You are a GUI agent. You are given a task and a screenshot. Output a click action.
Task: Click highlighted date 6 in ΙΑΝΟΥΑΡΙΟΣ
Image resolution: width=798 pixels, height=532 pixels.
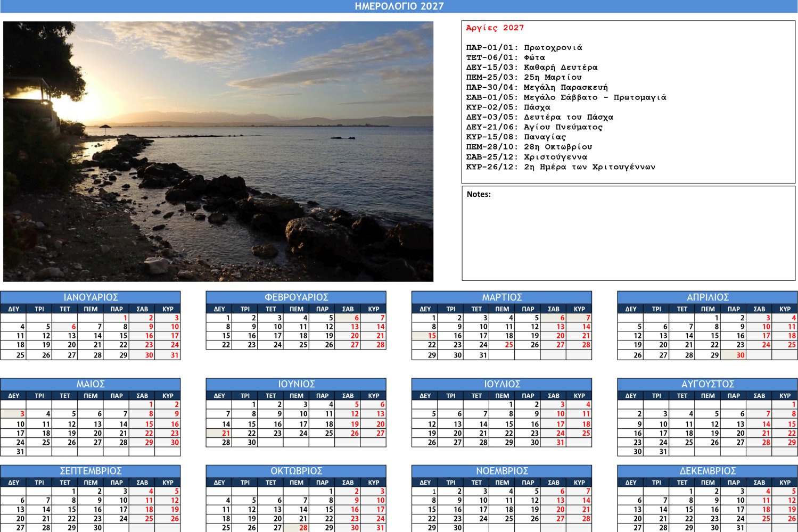(65, 327)
